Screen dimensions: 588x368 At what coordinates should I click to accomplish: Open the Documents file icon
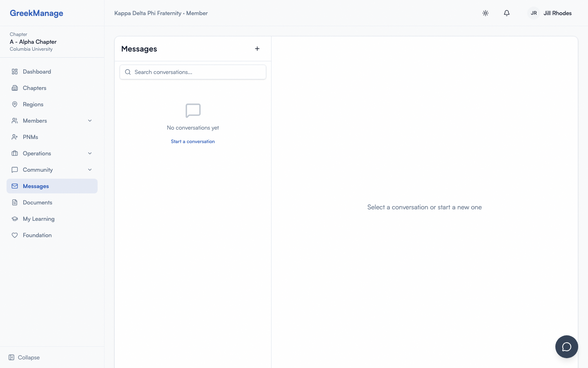click(x=15, y=202)
